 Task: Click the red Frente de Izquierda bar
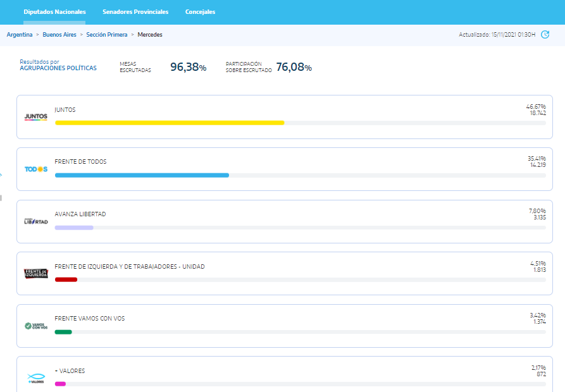pos(66,279)
